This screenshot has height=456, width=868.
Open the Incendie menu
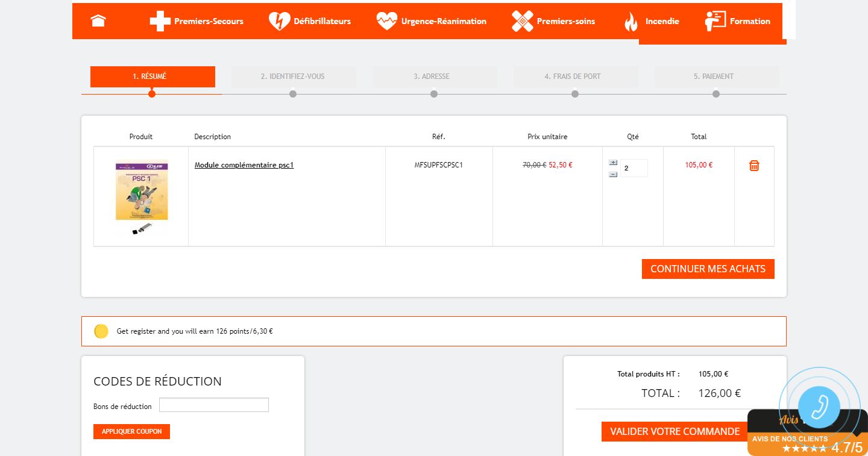click(662, 21)
